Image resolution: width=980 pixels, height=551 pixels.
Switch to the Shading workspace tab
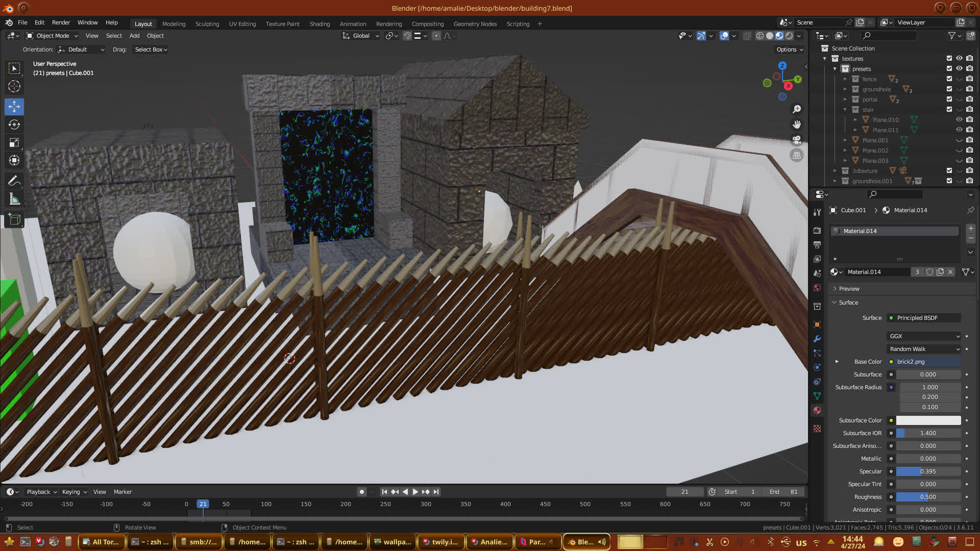[320, 24]
